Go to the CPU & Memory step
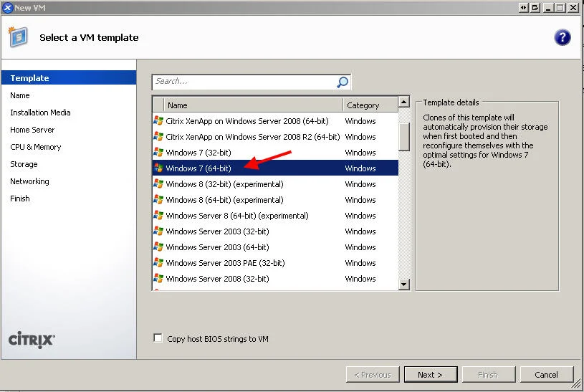This screenshot has width=584, height=392. tap(35, 147)
